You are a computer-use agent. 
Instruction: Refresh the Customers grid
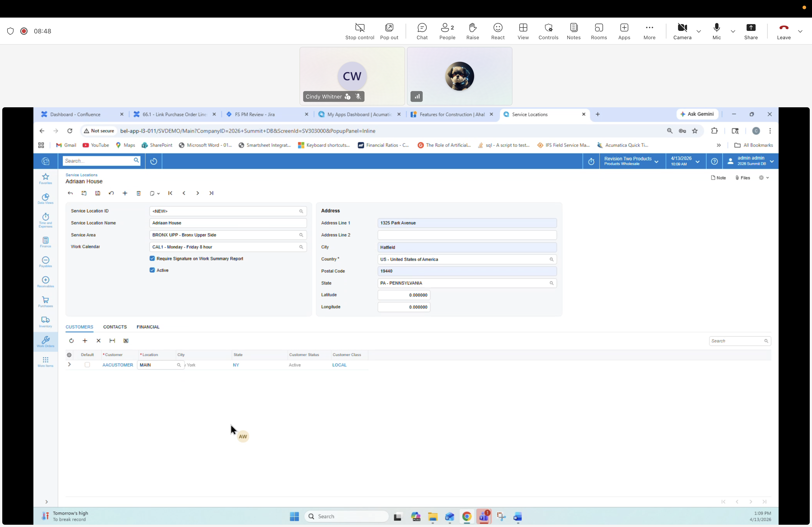tap(72, 341)
